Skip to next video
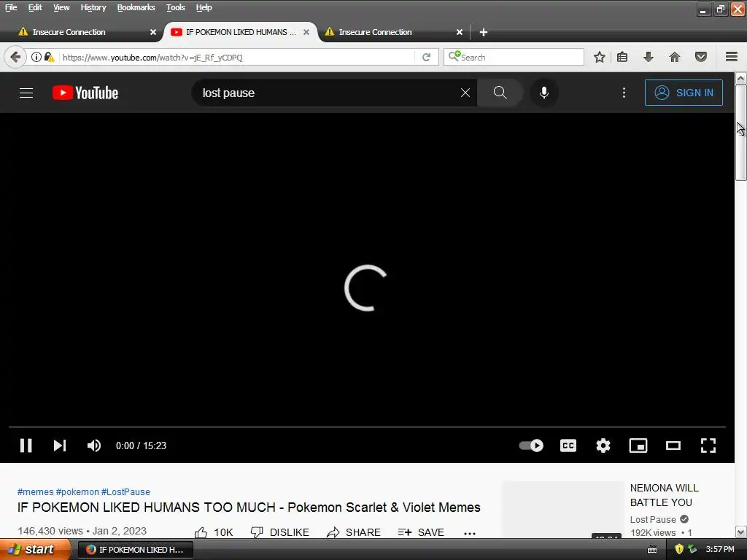The image size is (747, 560). pos(60,446)
